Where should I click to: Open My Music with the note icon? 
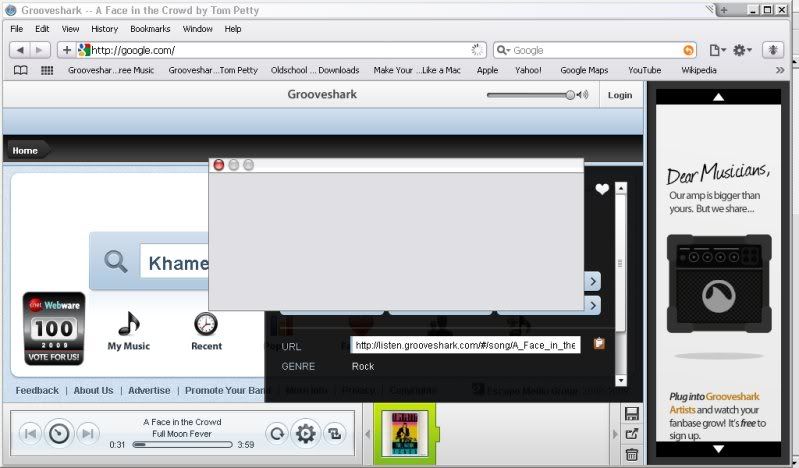pos(128,331)
